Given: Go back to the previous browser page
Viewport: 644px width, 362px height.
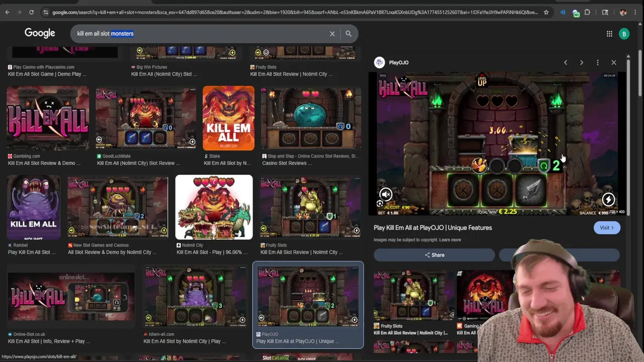Looking at the screenshot, I should coord(7,12).
